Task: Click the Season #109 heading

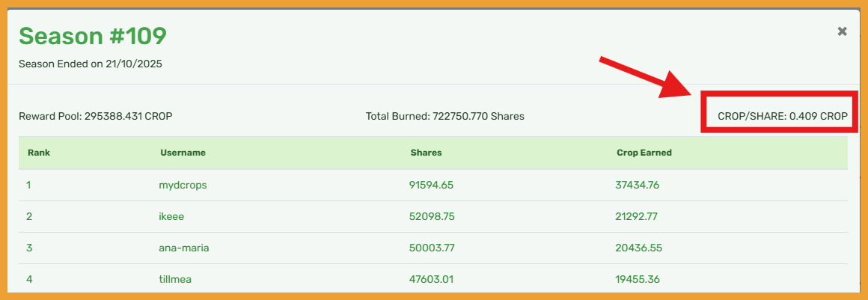Action: 92,36
